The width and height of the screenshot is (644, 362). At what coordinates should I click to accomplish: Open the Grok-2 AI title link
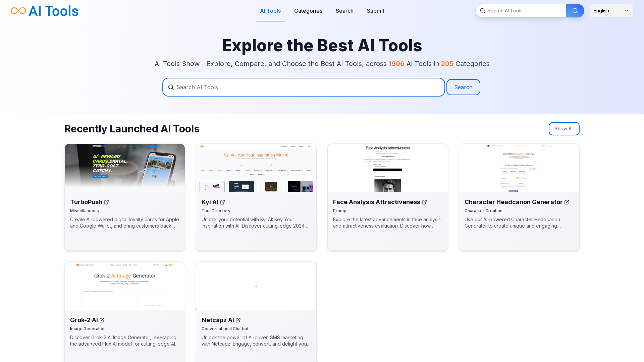84,320
